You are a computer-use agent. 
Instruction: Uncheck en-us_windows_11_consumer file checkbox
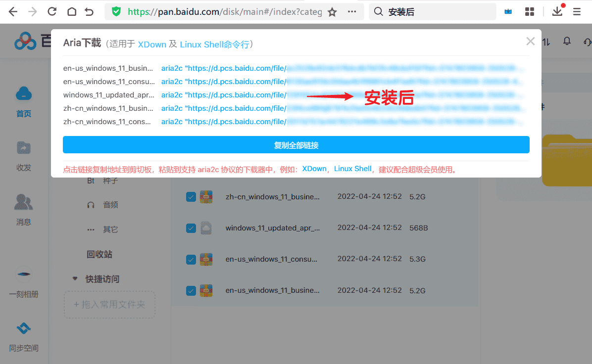[x=191, y=259]
